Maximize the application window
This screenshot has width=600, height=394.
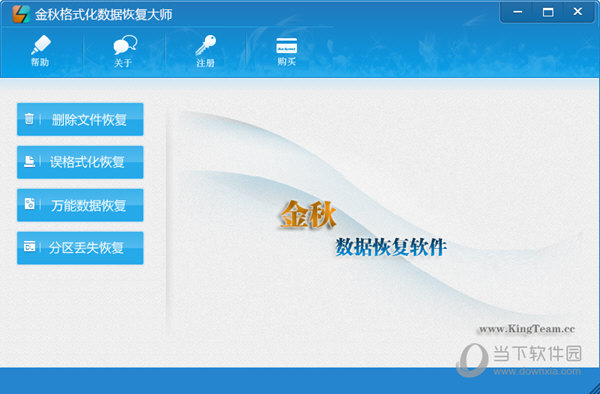(548, 12)
